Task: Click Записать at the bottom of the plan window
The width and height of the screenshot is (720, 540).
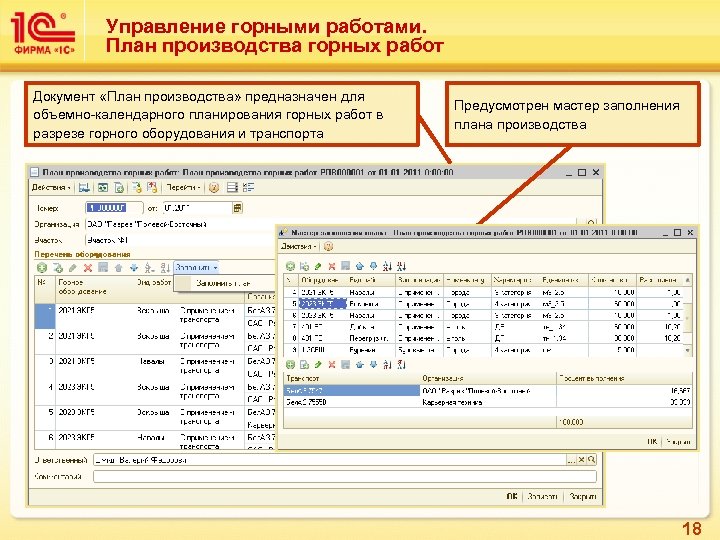Action: click(x=542, y=496)
